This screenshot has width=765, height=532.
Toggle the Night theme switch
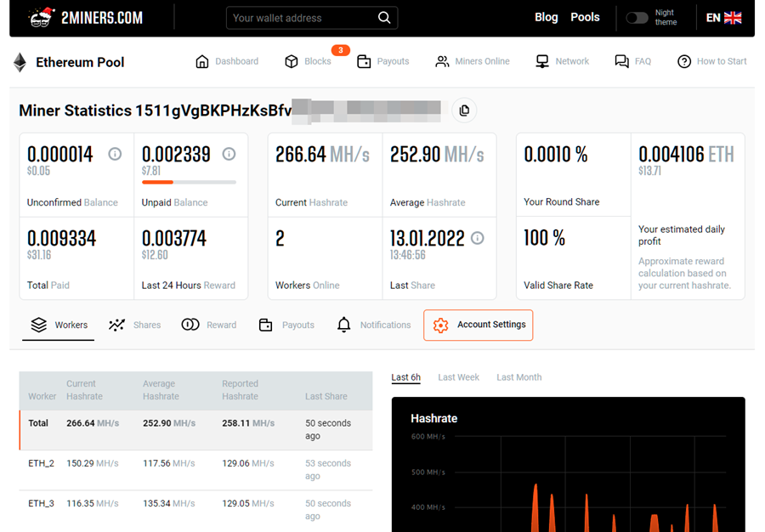[x=637, y=18]
